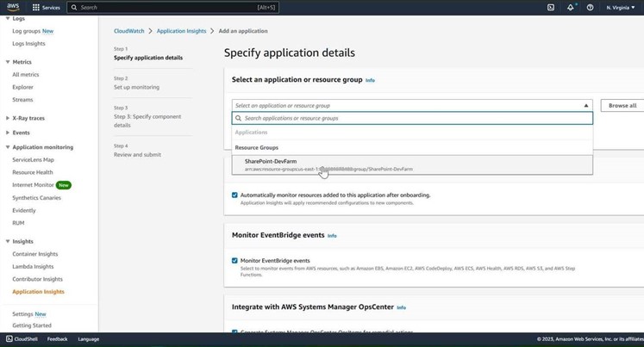Collapse the Application monitoring section
Viewport: 644px width, 347px height.
click(8, 147)
